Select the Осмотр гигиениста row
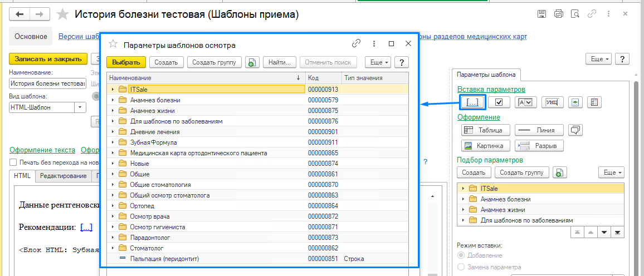 click(x=257, y=227)
